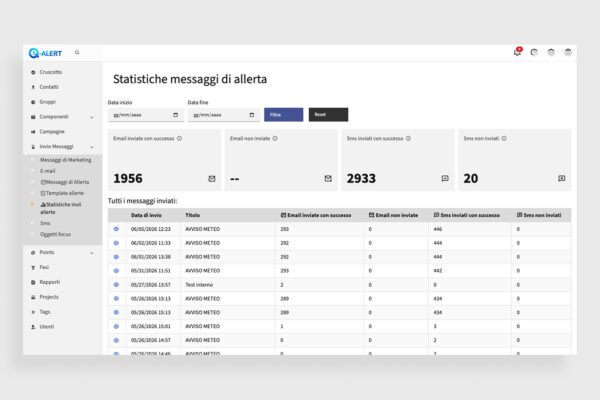Open calendar picker in Data fine field
The height and width of the screenshot is (400, 600).
(x=252, y=115)
